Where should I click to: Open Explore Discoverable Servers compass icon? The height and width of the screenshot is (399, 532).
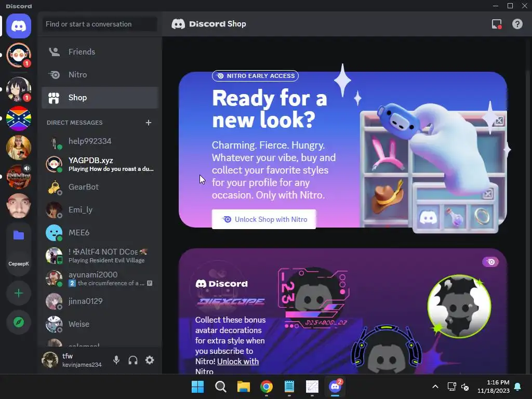(x=19, y=322)
